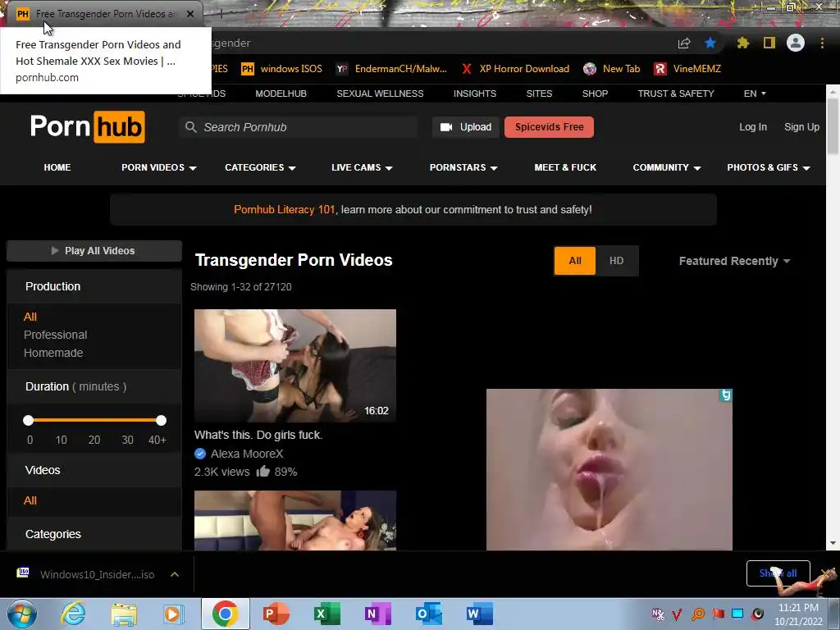The height and width of the screenshot is (630, 840).
Task: Click the Upload button
Action: (466, 127)
